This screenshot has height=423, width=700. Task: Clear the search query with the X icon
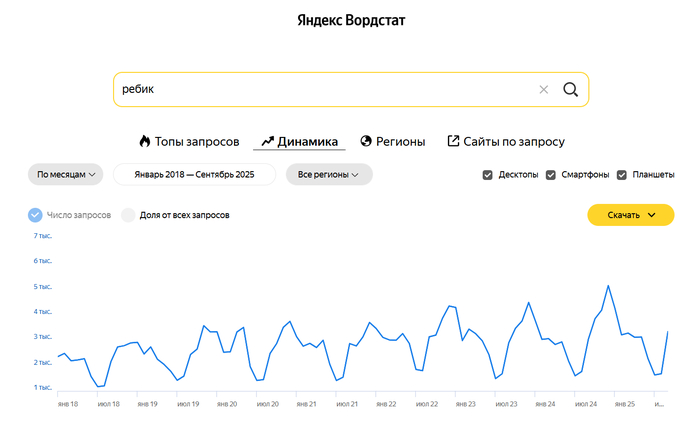tap(544, 89)
